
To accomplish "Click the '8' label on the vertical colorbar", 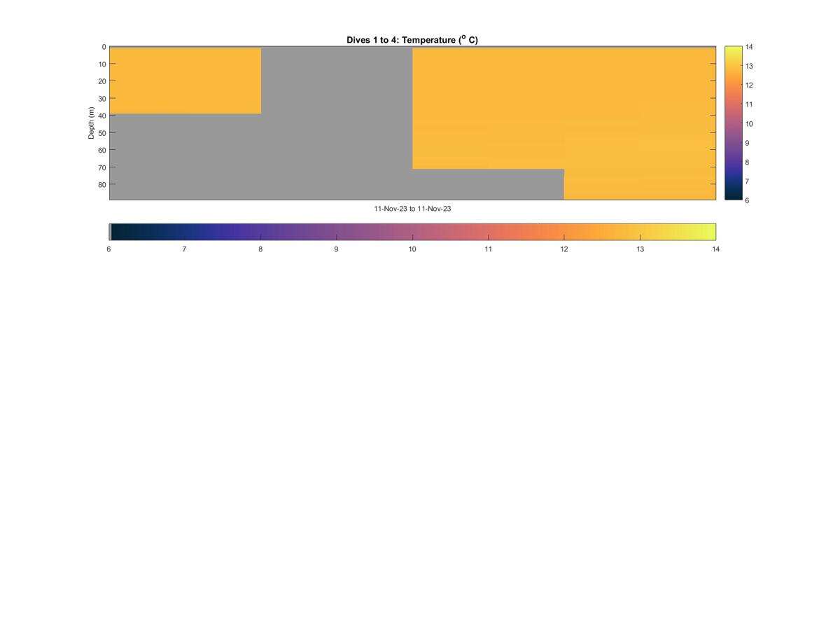I will pos(746,162).
